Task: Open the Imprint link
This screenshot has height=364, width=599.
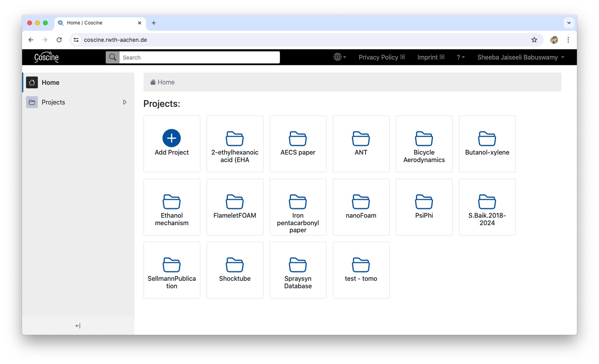Action: [x=431, y=57]
